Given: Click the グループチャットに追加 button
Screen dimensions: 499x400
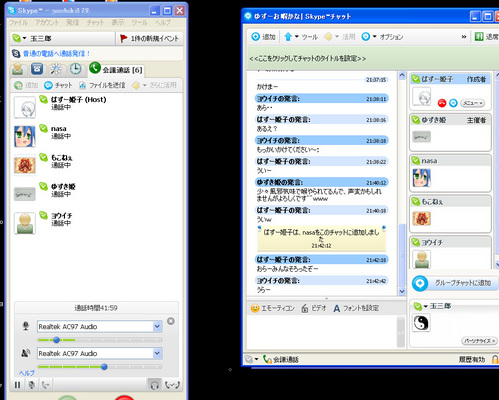Looking at the screenshot, I should click(x=455, y=283).
